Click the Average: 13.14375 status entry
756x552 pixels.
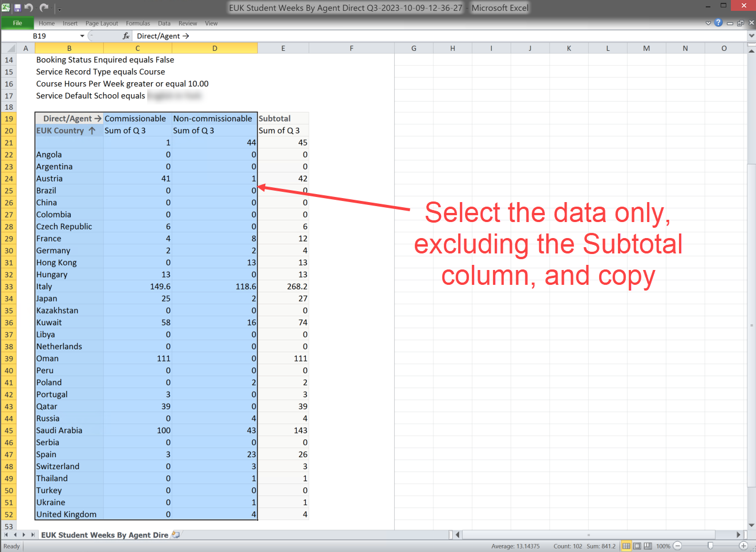(515, 546)
